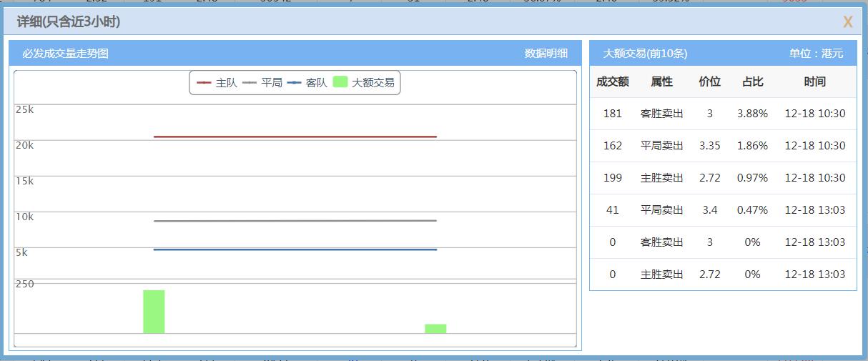Click 平局卖出 in the 1.86% row
868x361 pixels.
pos(662,146)
